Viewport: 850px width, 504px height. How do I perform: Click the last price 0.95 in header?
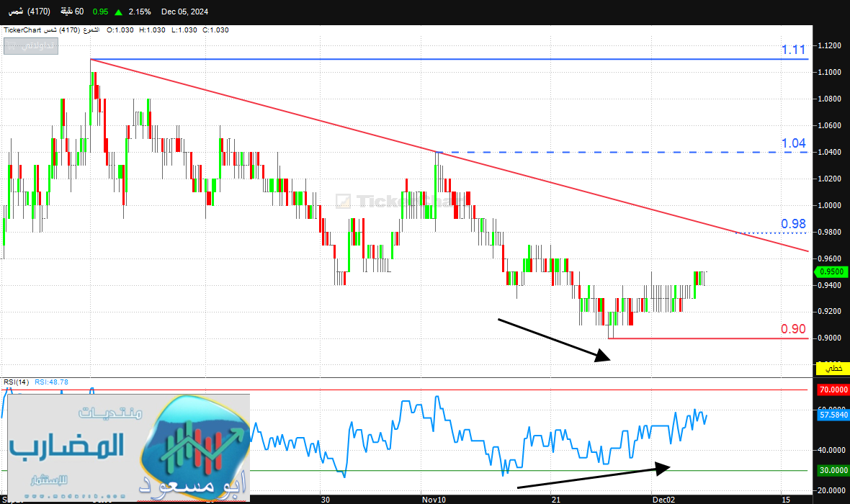click(x=100, y=12)
